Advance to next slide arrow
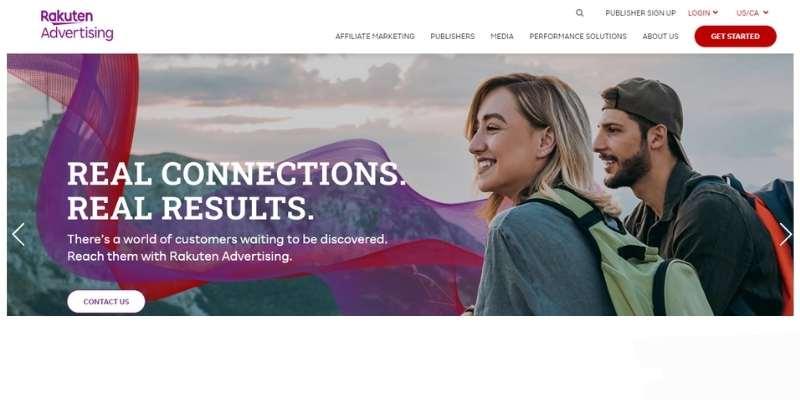This screenshot has height=400, width=800. coord(785,235)
